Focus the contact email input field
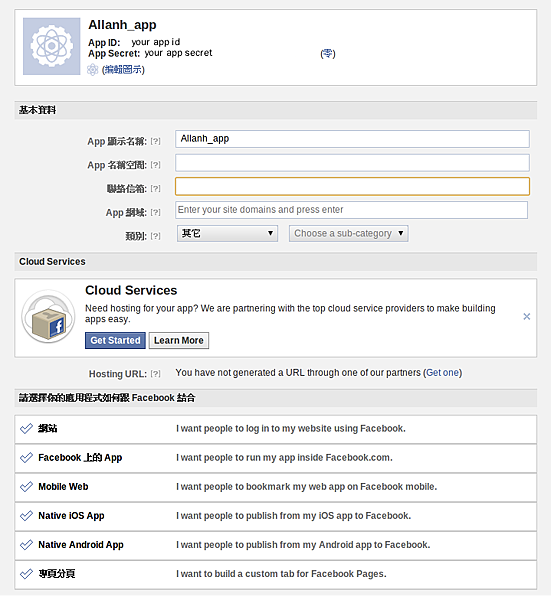This screenshot has width=551, height=600. 352,186
